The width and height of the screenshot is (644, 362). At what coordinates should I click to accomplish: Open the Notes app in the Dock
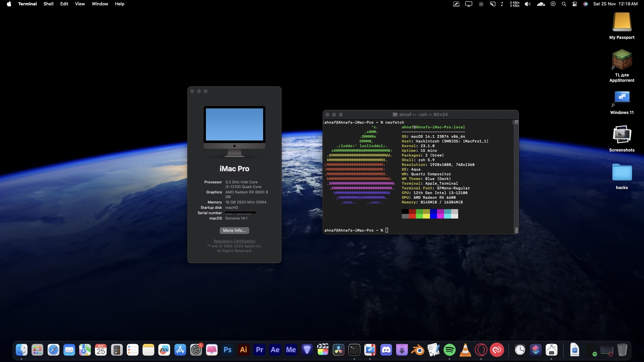[x=148, y=350]
